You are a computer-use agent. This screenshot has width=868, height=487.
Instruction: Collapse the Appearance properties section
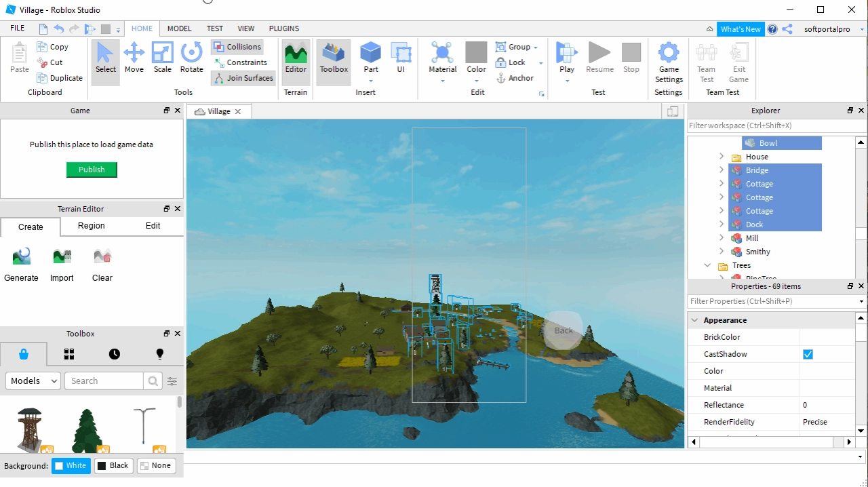(694, 320)
